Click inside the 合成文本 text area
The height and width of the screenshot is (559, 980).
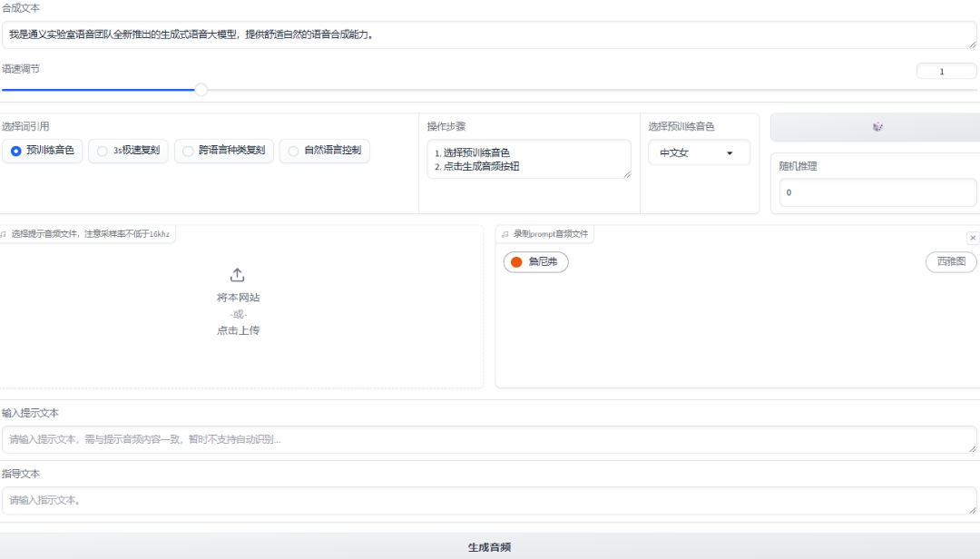click(x=490, y=34)
